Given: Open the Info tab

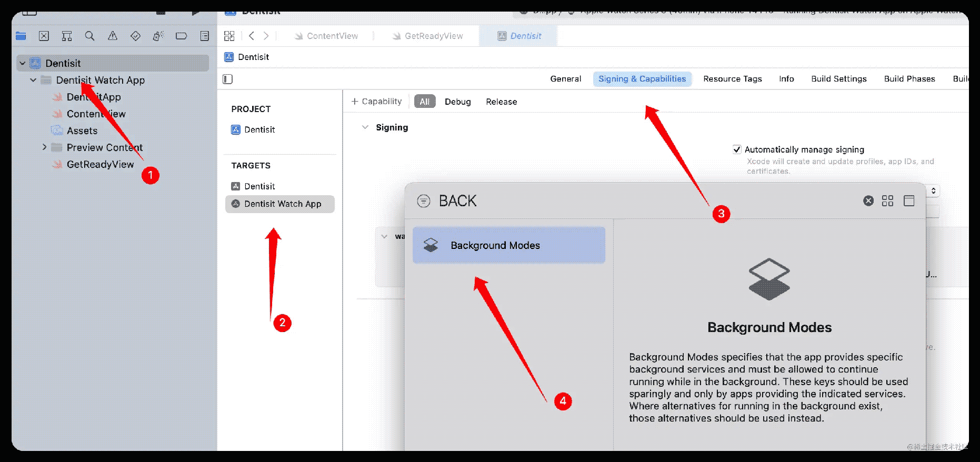Looking at the screenshot, I should click(x=786, y=79).
